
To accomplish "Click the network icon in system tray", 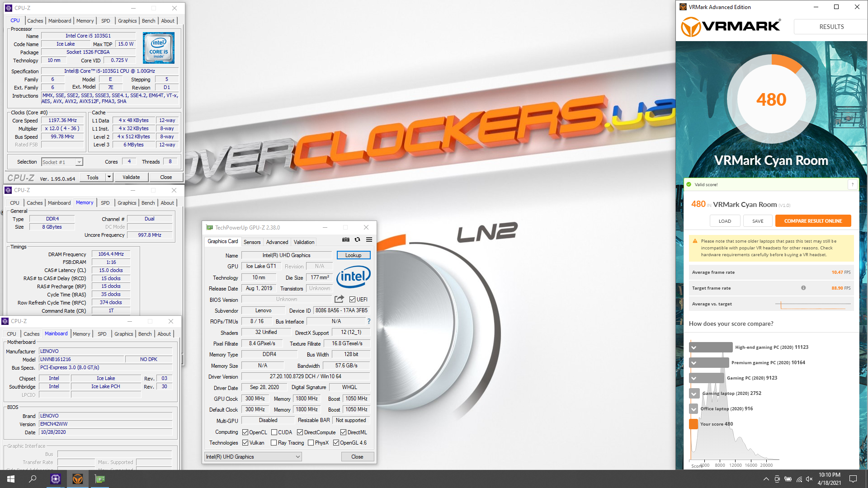I will (799, 479).
